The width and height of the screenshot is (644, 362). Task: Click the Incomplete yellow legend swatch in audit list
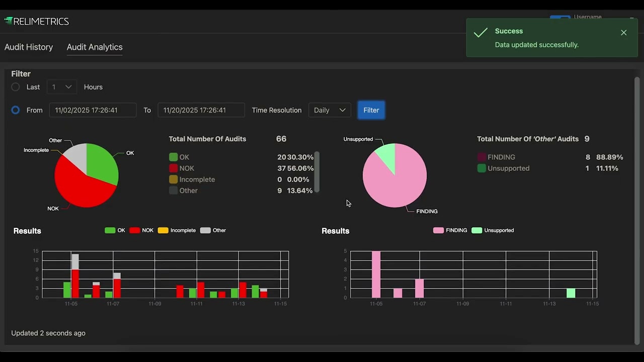pos(174,179)
